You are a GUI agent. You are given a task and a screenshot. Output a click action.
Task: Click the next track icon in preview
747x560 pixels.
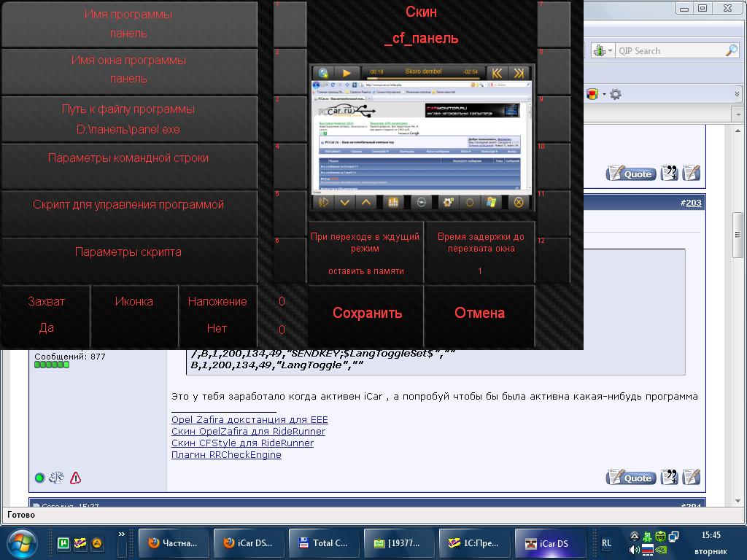519,73
